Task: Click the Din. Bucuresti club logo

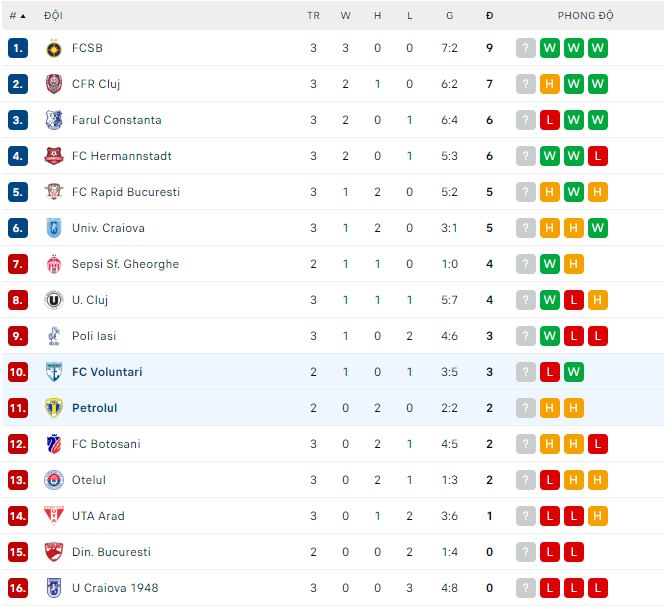Action: pyautogui.click(x=54, y=552)
